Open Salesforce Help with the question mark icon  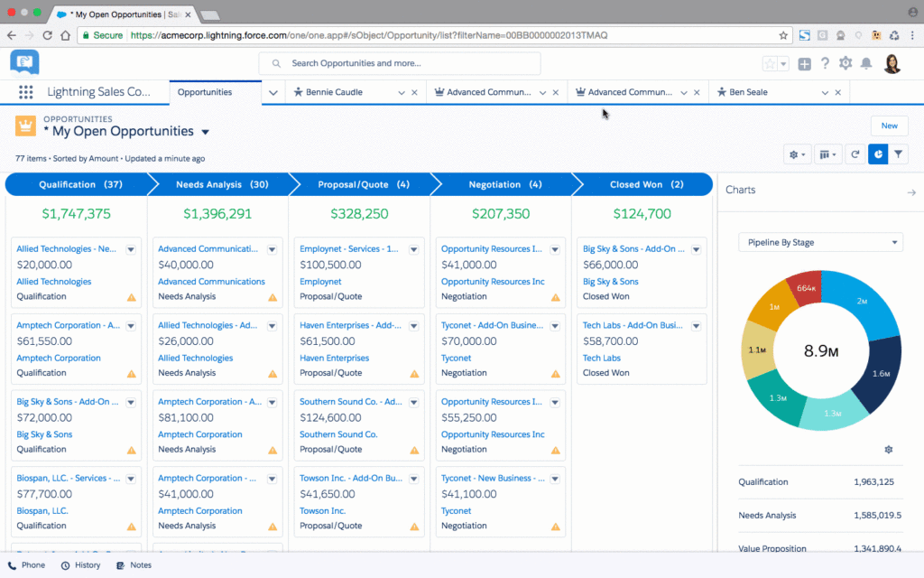pos(824,62)
